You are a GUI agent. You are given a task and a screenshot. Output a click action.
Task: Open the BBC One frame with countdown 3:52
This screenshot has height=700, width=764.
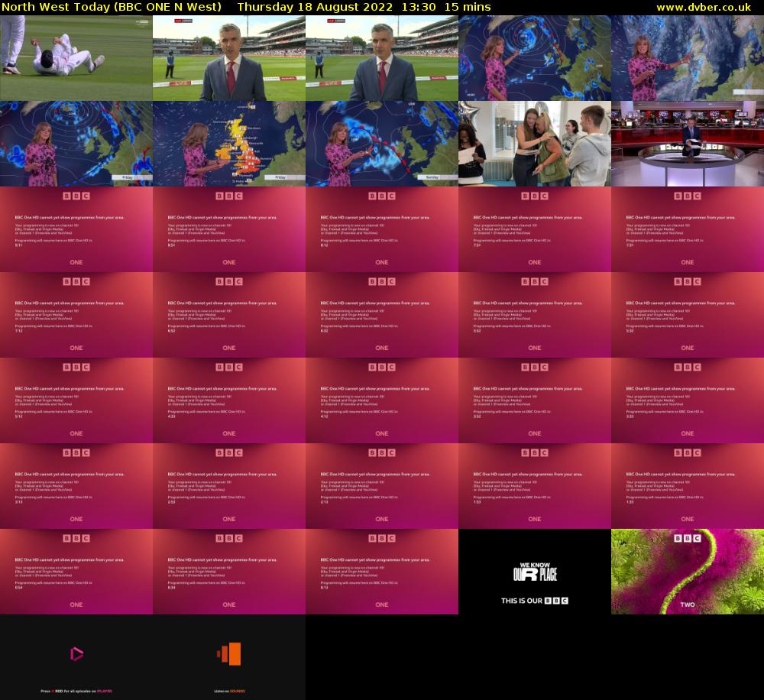point(535,400)
